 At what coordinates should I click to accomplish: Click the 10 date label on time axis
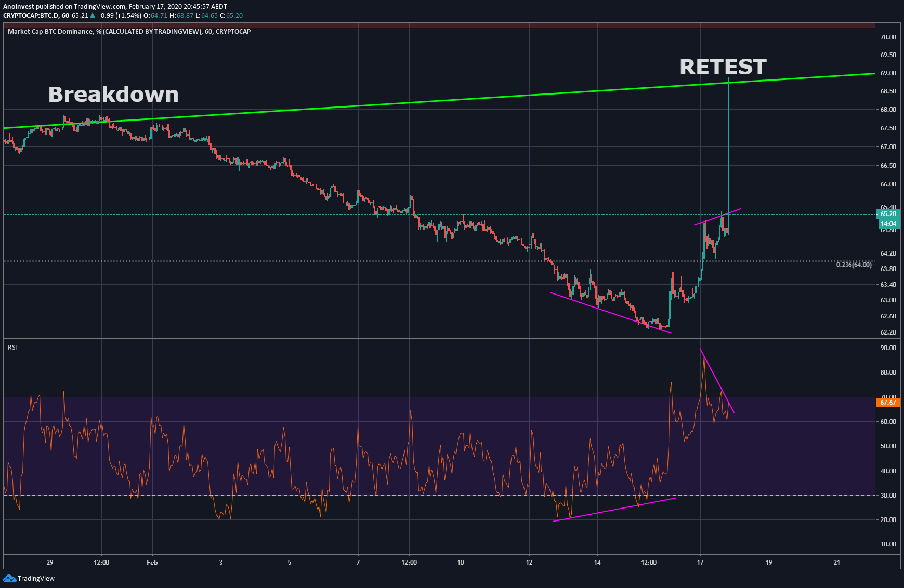[461, 563]
